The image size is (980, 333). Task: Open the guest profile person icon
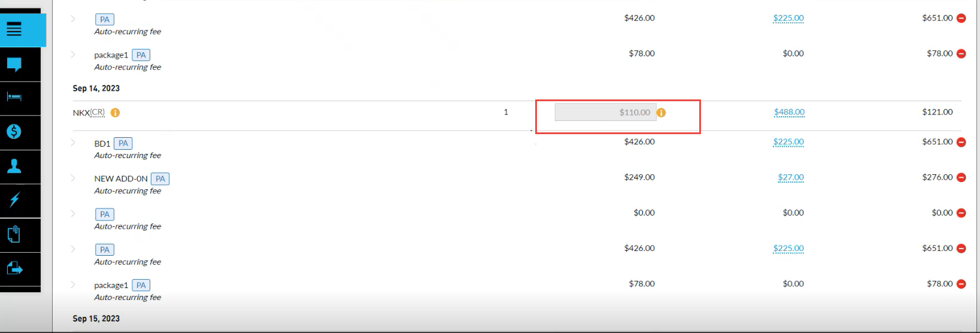(x=14, y=166)
